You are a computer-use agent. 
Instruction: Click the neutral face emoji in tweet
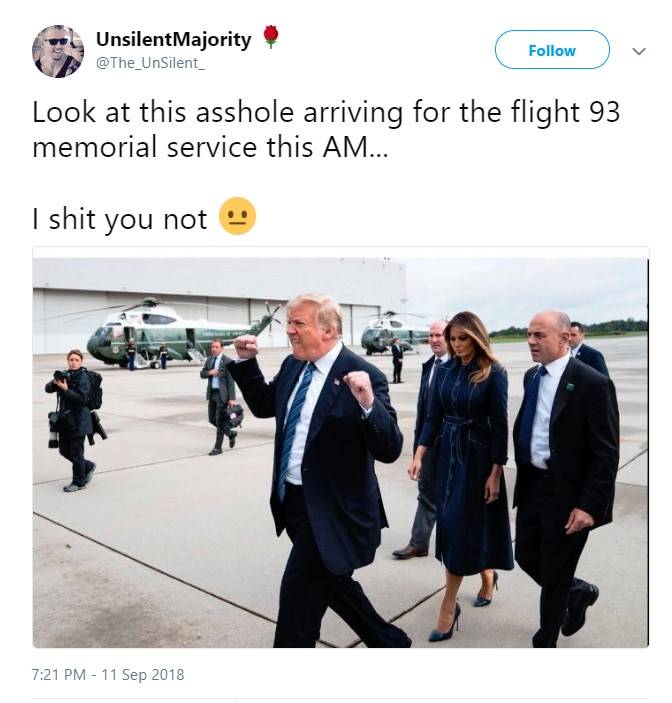(237, 216)
